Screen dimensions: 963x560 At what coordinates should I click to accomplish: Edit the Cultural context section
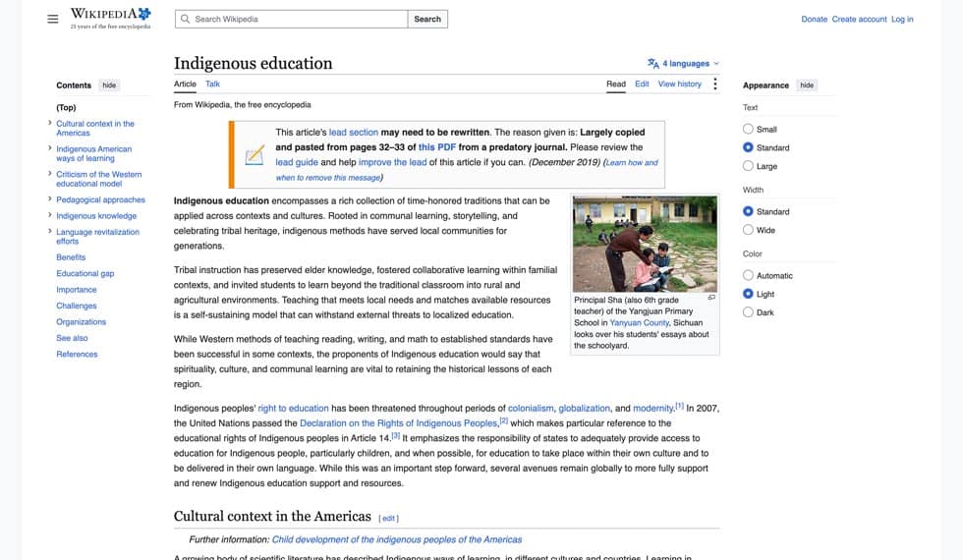pos(389,519)
